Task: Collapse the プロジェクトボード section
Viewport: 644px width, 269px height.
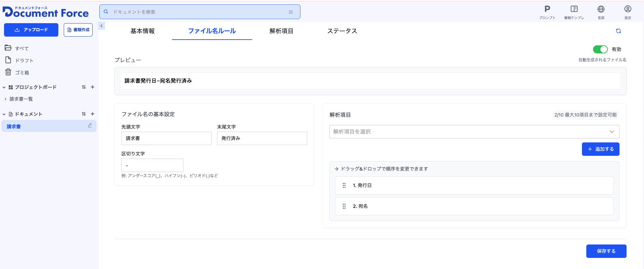Action: point(4,87)
